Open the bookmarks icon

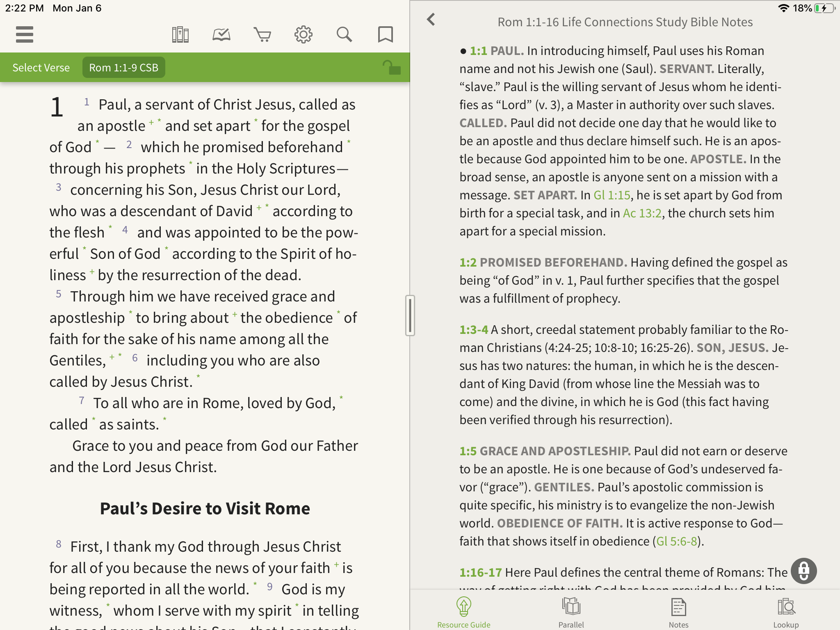point(385,34)
